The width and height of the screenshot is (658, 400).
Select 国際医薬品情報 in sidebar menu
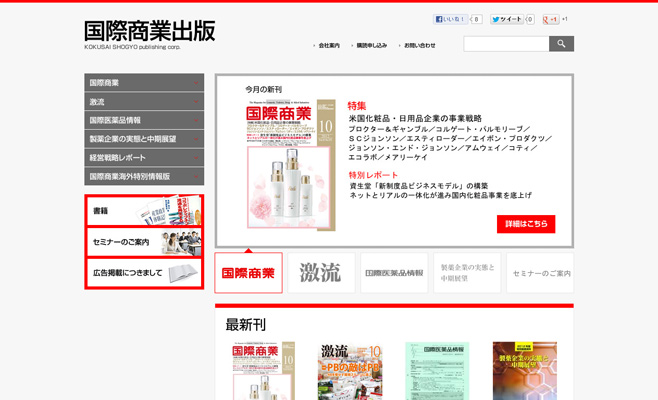(144, 120)
